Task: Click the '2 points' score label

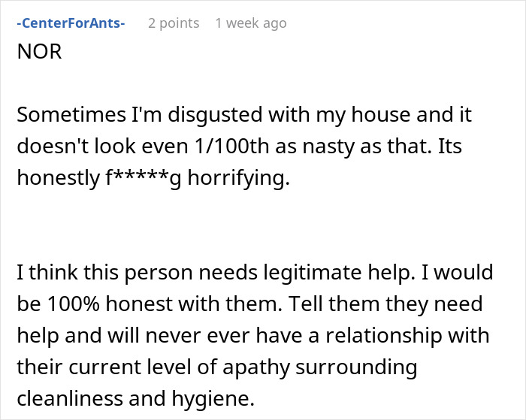Action: click(x=174, y=23)
